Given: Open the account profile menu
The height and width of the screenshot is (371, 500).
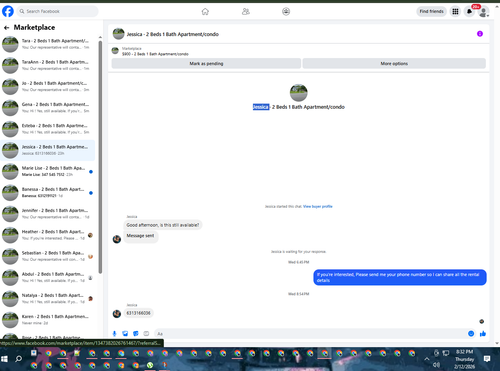Looking at the screenshot, I should (x=483, y=12).
